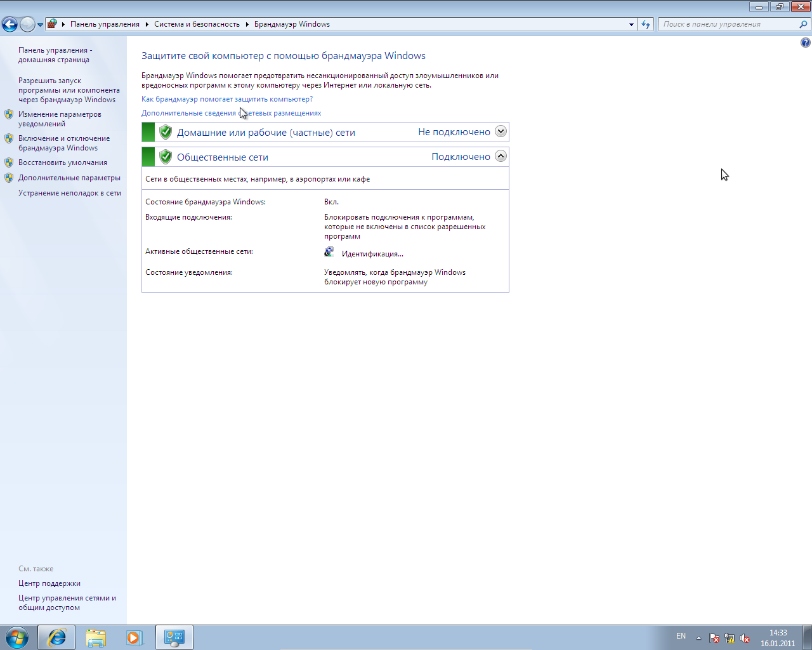
Task: Open 'Дополнительные параметры' link
Action: [x=69, y=178]
